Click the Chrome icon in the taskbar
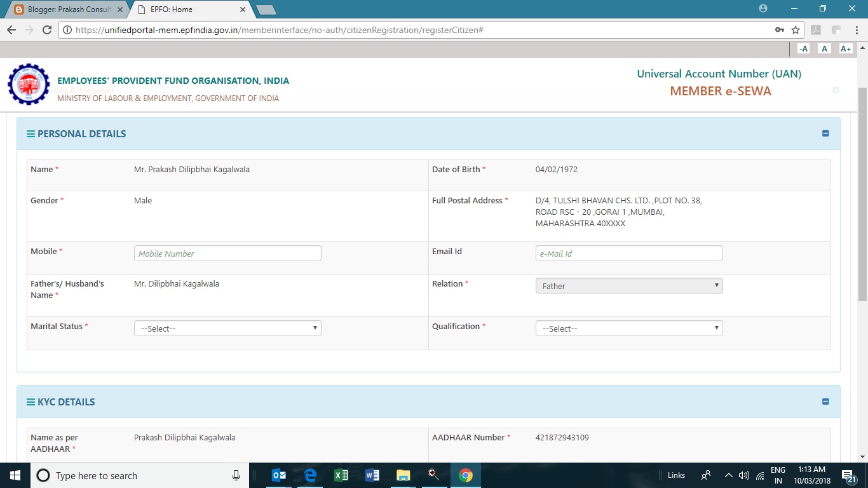 tap(466, 475)
